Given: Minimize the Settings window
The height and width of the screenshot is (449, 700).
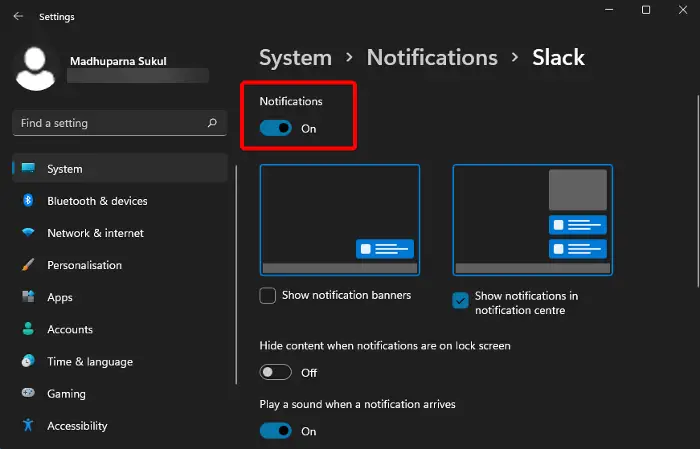Looking at the screenshot, I should pos(609,10).
